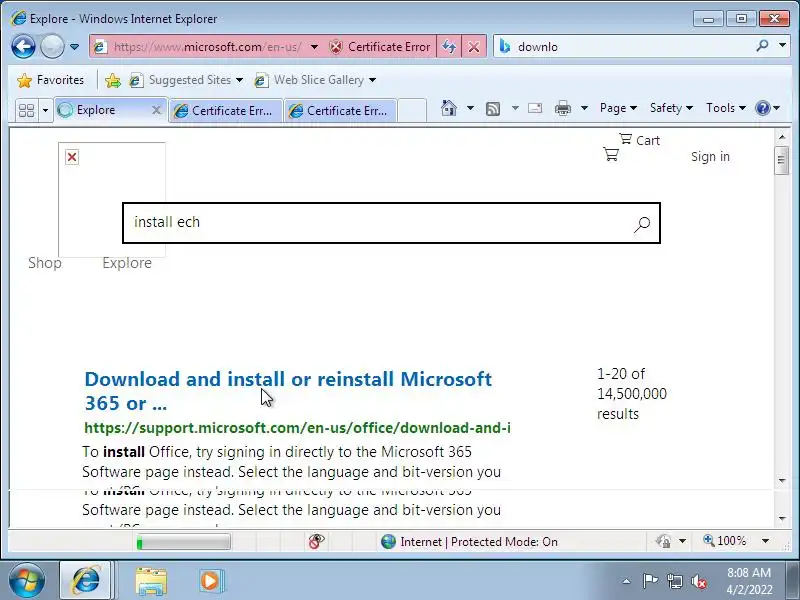Open the 100% zoom level button
The image size is (800, 600).
click(x=724, y=541)
